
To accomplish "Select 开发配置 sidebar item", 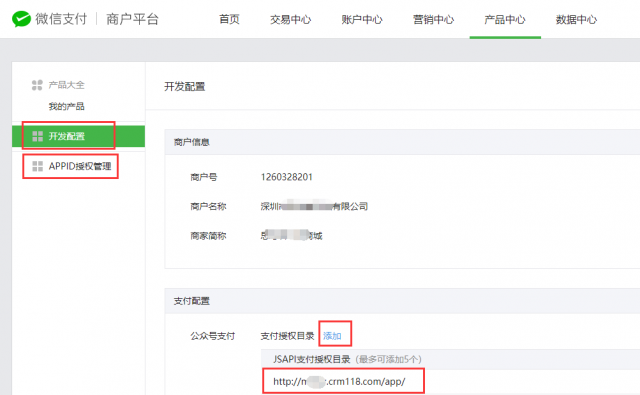I will tap(78, 136).
